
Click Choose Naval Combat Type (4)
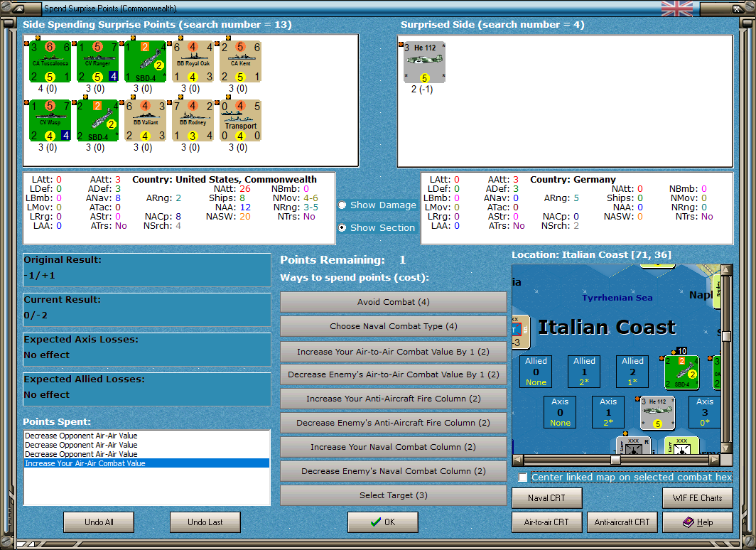[x=394, y=326]
